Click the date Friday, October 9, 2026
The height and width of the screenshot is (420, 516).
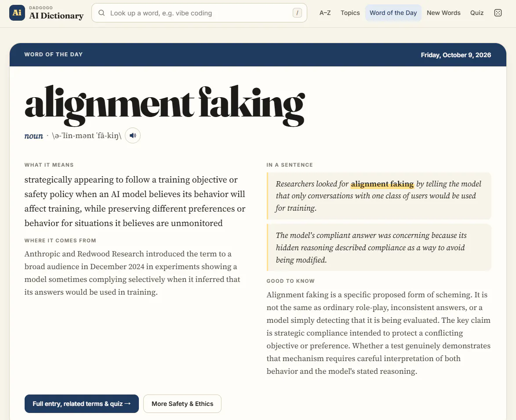(456, 55)
